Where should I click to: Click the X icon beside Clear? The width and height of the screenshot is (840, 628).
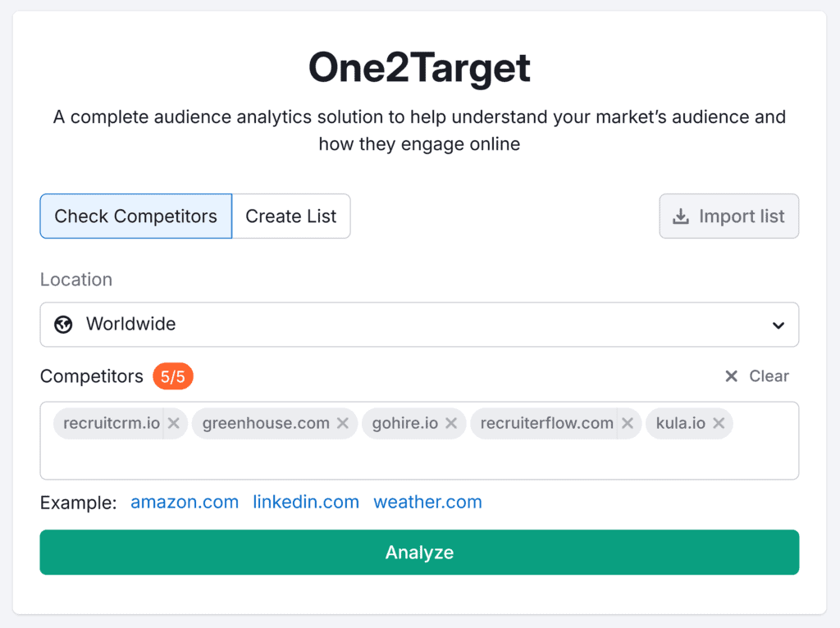tap(731, 376)
